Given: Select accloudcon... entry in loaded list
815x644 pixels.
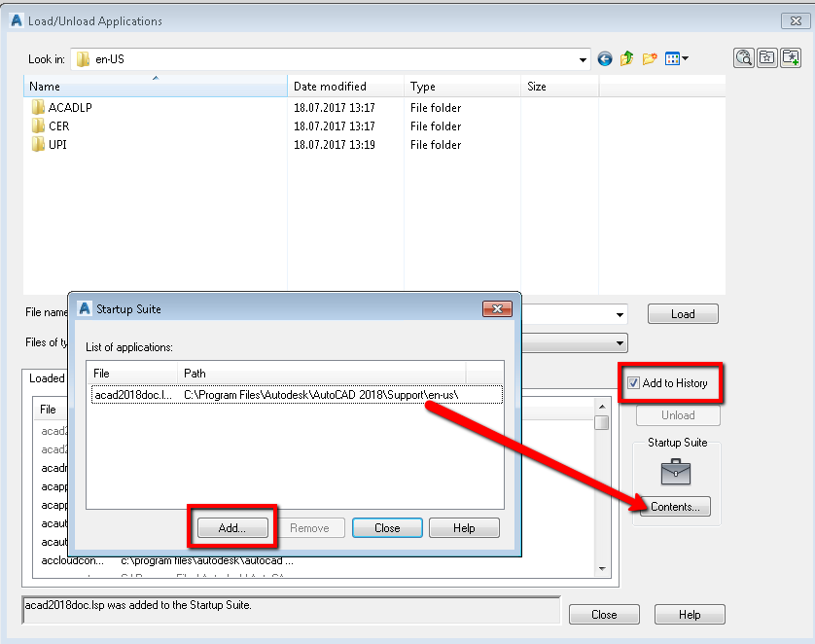Looking at the screenshot, I should (x=73, y=561).
